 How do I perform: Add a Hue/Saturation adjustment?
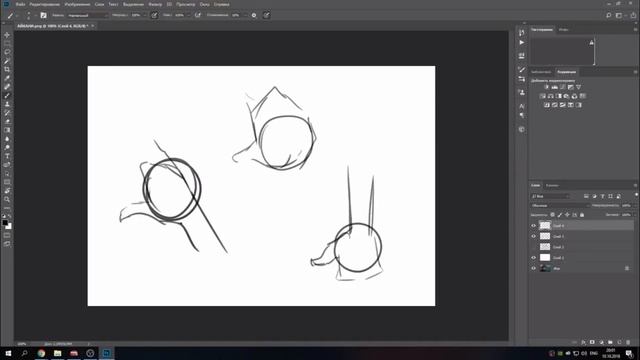tap(542, 96)
